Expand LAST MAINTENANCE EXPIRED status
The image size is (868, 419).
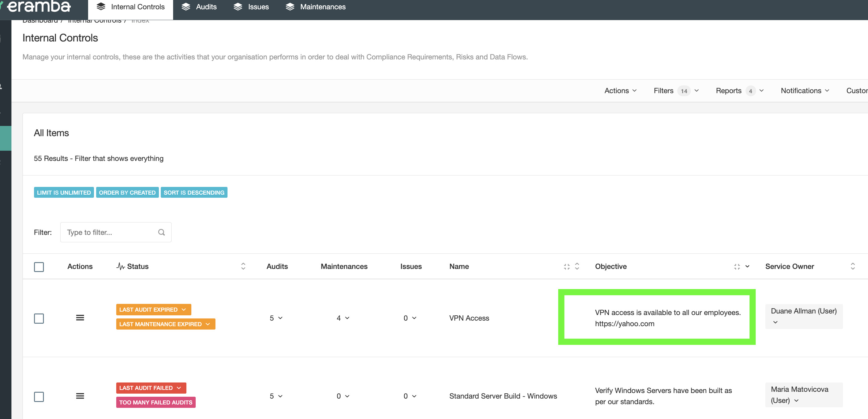coord(165,324)
